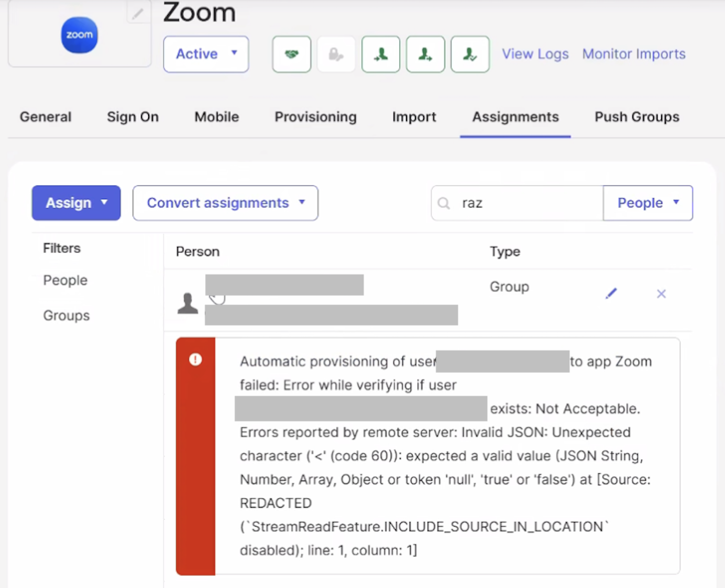Expand the Convert assignments dropdown

click(225, 203)
